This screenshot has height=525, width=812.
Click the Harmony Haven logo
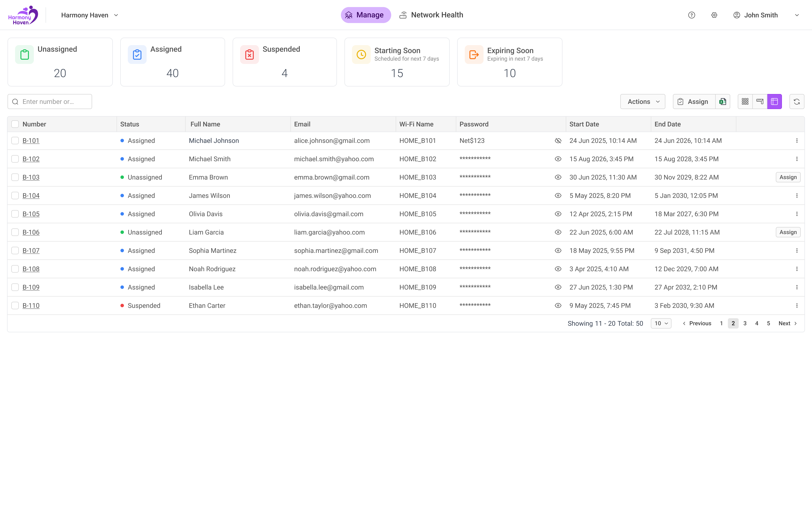23,15
